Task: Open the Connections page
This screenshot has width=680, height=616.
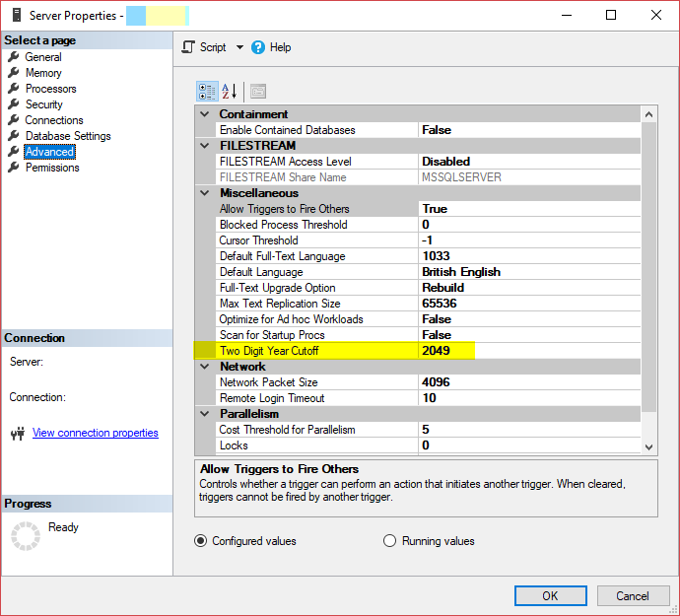Action: tap(54, 120)
